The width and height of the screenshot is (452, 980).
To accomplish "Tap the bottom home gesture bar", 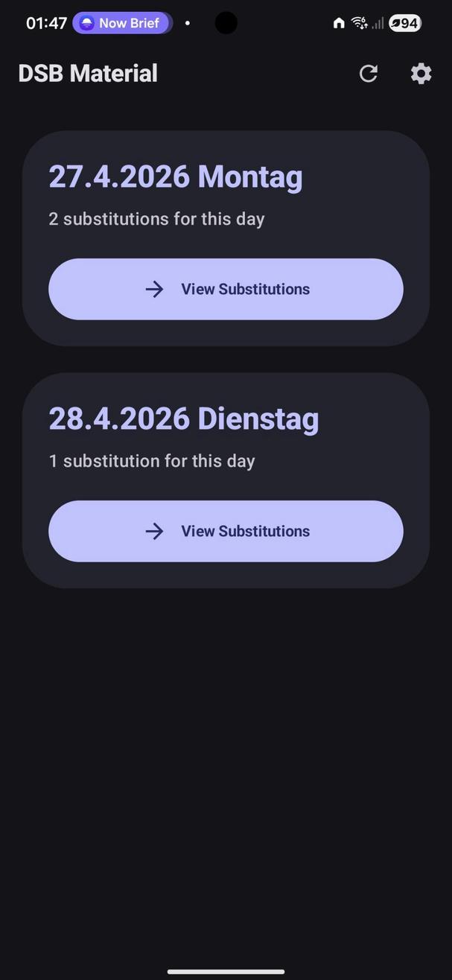I will coord(226,971).
